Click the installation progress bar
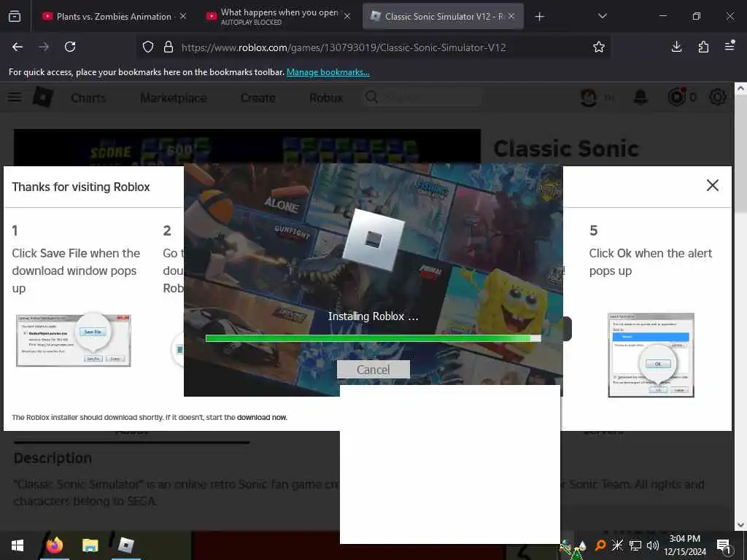 [373, 338]
